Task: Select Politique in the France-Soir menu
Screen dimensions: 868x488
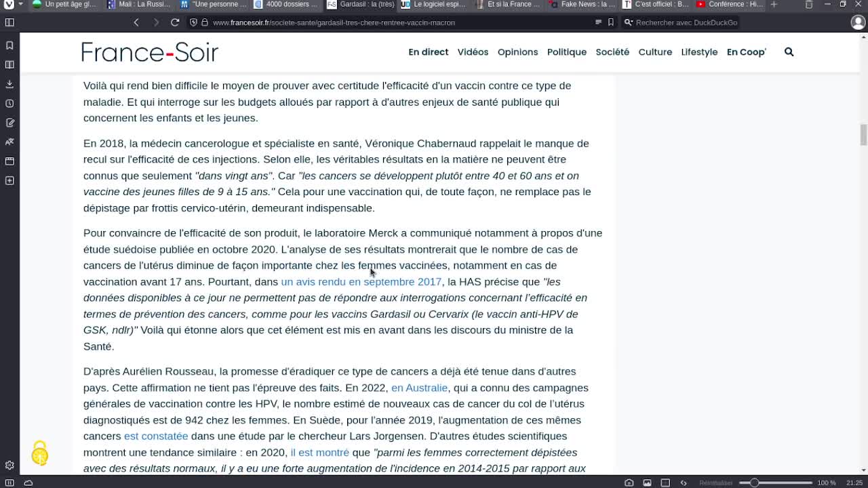Action: (567, 52)
